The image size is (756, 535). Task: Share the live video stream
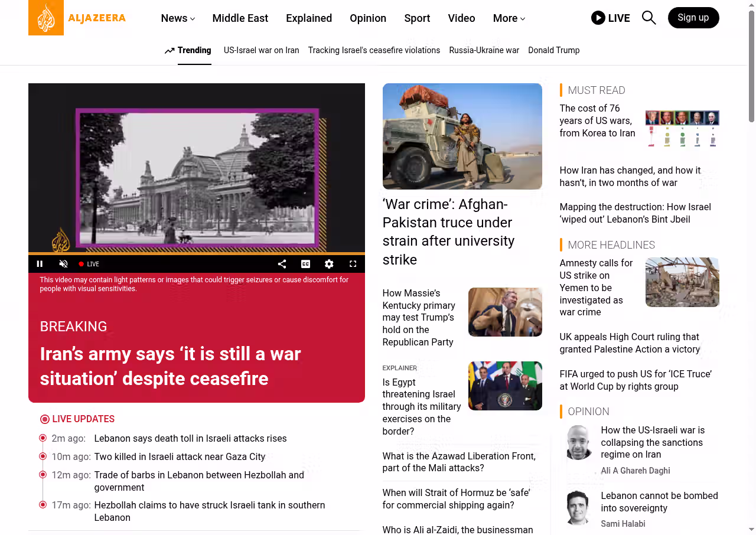[282, 264]
